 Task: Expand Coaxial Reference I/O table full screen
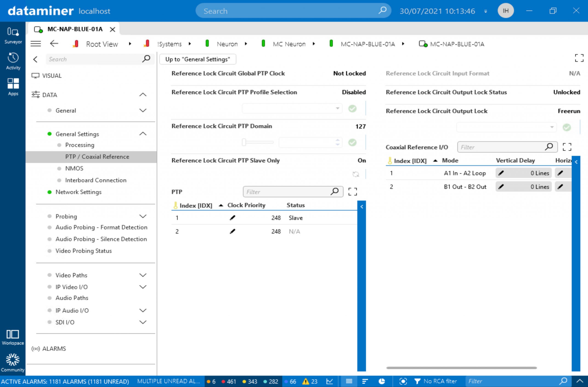(x=567, y=147)
